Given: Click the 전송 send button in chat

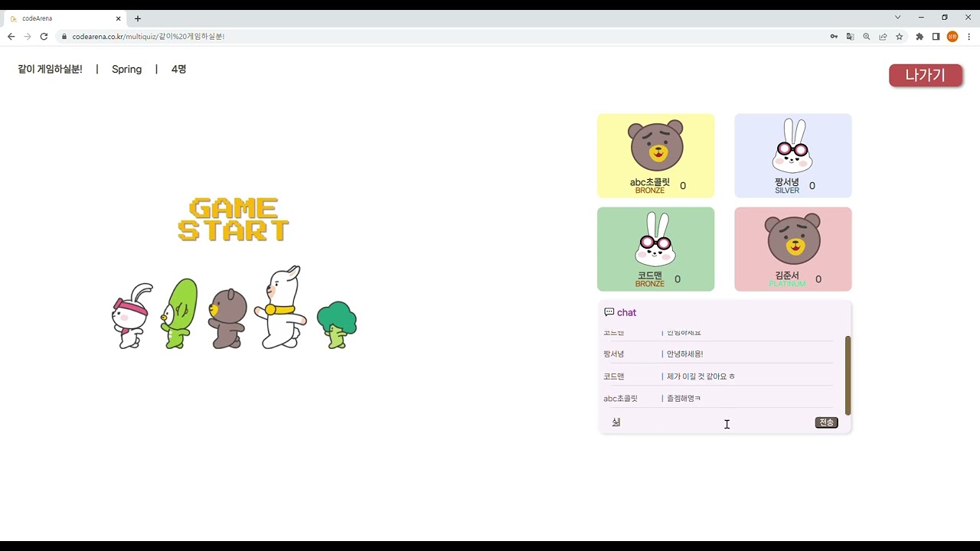Looking at the screenshot, I should pyautogui.click(x=825, y=422).
